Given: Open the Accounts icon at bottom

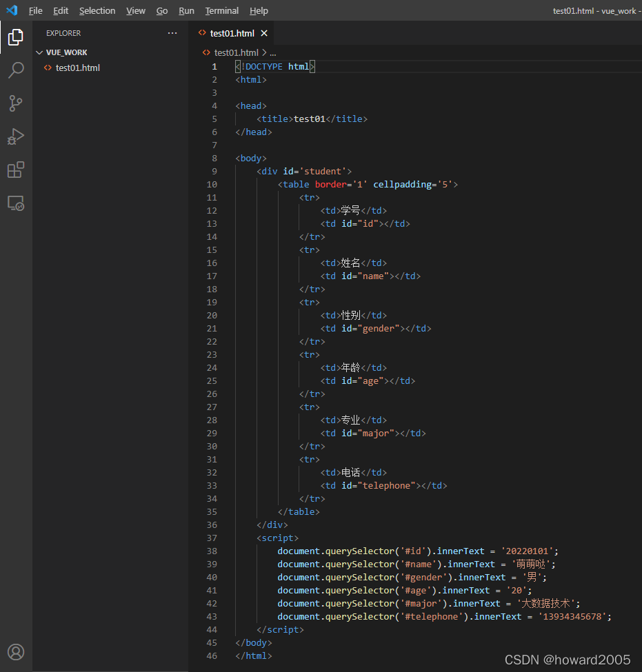Looking at the screenshot, I should click(16, 652).
